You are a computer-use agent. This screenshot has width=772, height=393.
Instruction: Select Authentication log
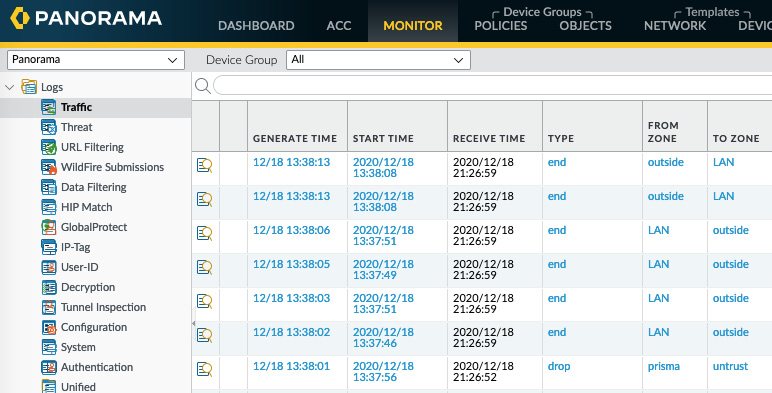pyautogui.click(x=96, y=367)
